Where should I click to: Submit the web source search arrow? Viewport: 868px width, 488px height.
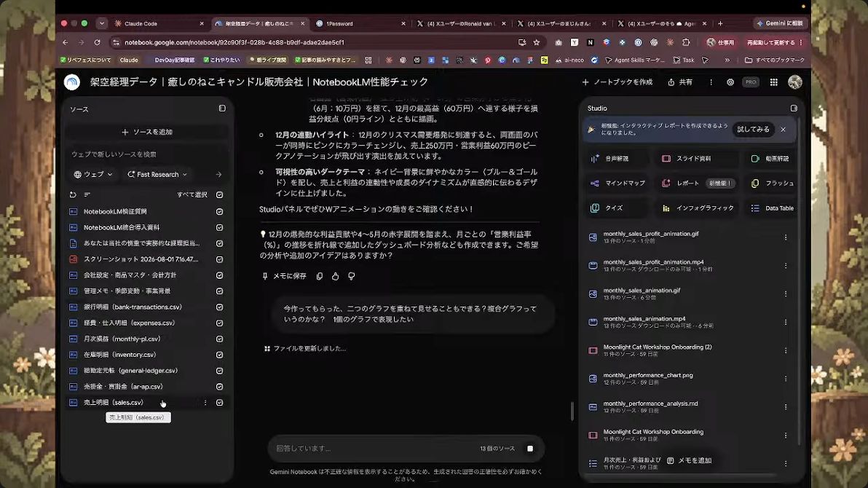218,175
